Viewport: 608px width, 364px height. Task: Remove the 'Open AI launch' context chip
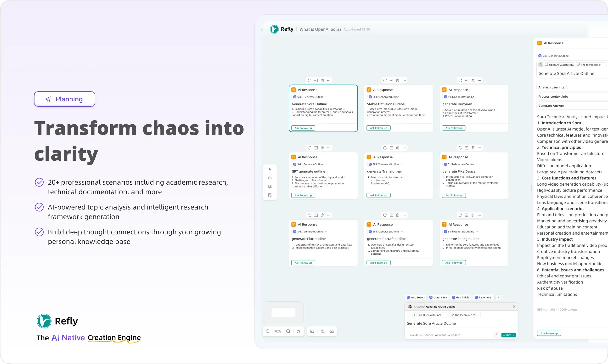click(446, 315)
